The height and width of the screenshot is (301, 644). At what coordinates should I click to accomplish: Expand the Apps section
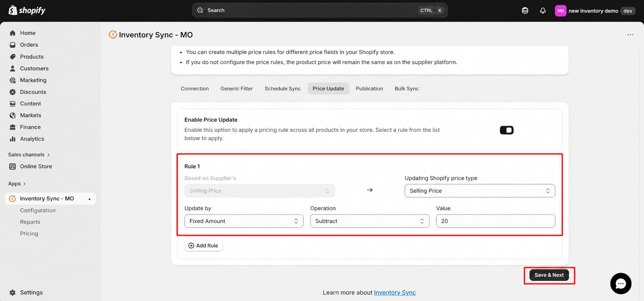[17, 184]
